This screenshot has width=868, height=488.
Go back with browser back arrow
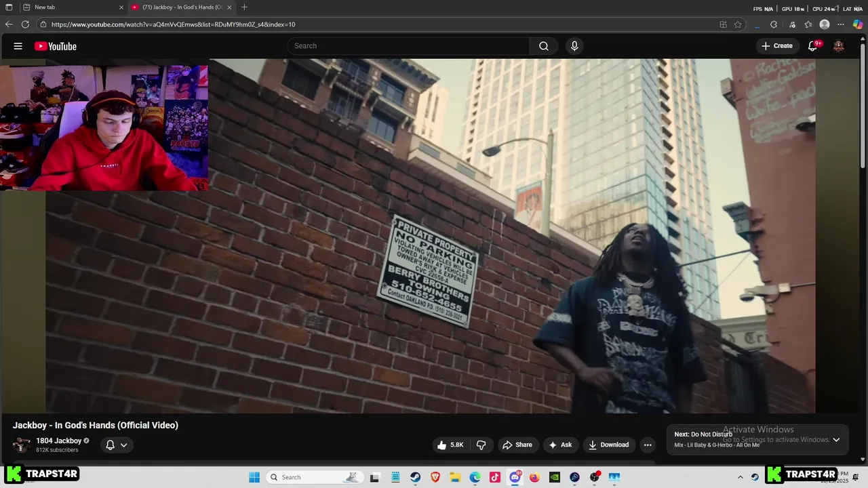click(9, 24)
